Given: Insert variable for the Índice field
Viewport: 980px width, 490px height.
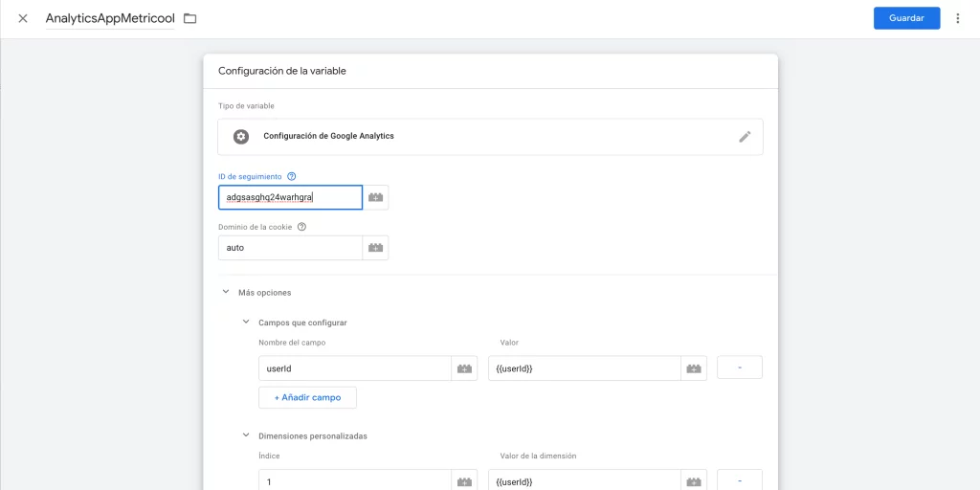Looking at the screenshot, I should click(x=464, y=480).
